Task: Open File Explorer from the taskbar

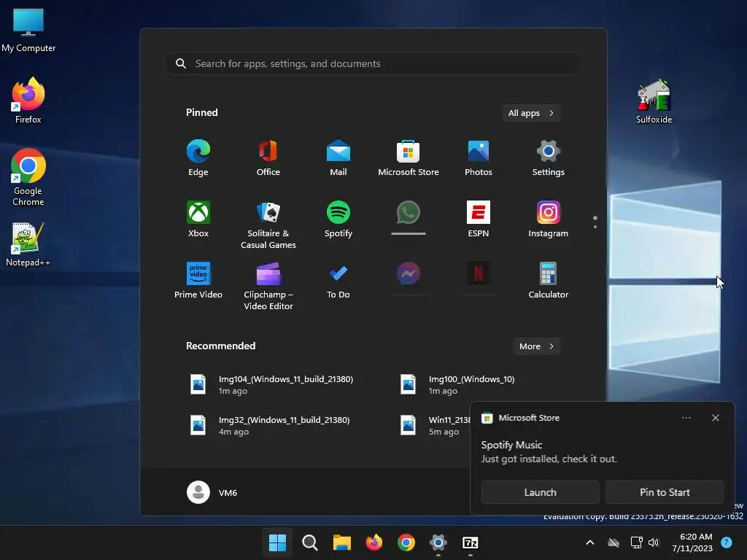Action: tap(341, 542)
